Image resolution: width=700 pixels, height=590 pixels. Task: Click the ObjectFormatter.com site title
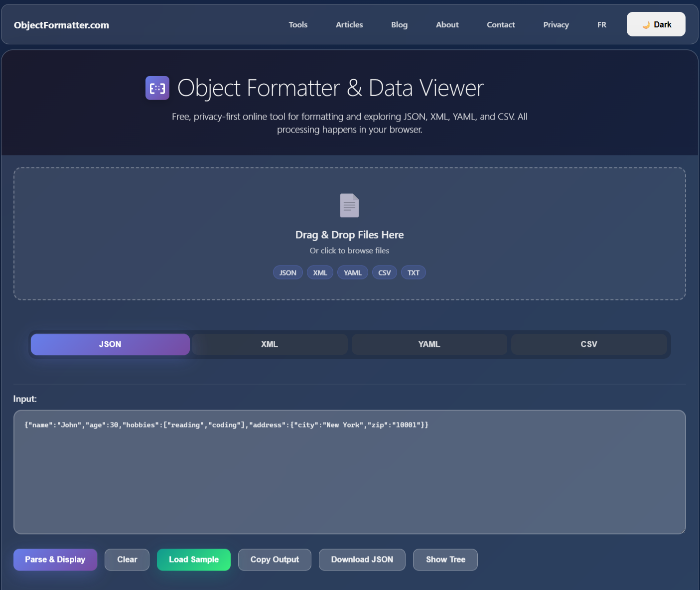tap(61, 25)
